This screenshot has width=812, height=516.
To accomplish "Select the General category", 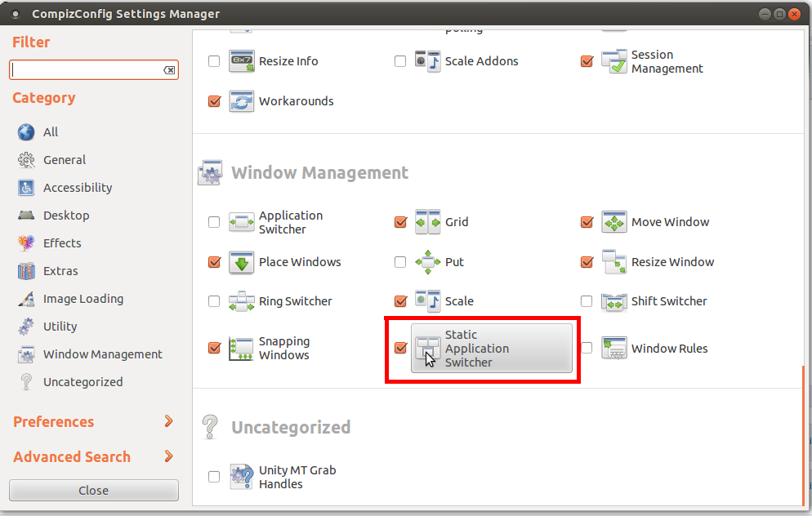I will (x=65, y=160).
